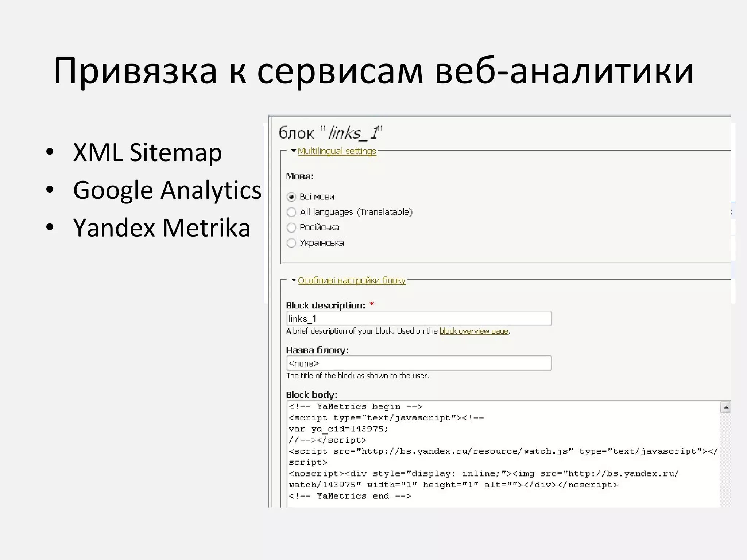
Task: Select "All languages (Translatable)" radio option
Action: [291, 212]
